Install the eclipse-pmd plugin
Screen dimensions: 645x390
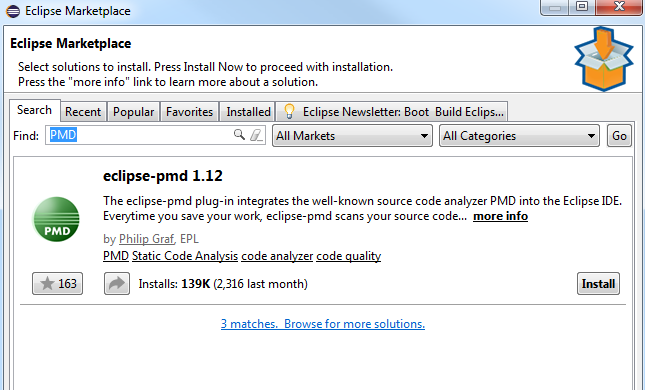pyautogui.click(x=598, y=283)
